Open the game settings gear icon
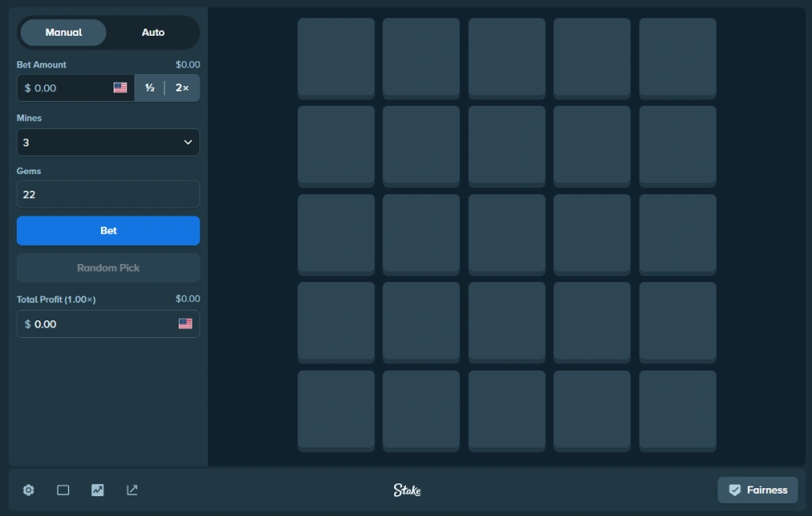The image size is (812, 516). [29, 490]
